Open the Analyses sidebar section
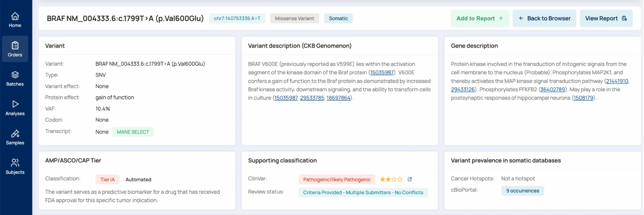 tap(15, 108)
